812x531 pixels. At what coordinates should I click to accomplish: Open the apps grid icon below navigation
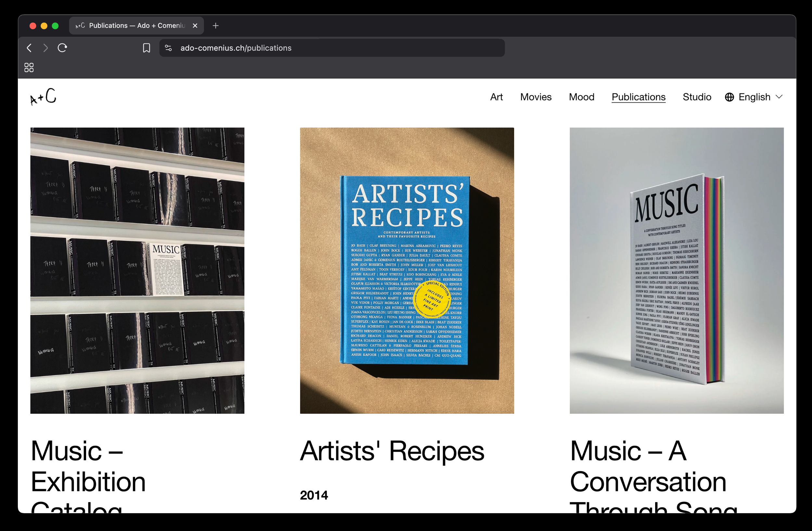[29, 68]
